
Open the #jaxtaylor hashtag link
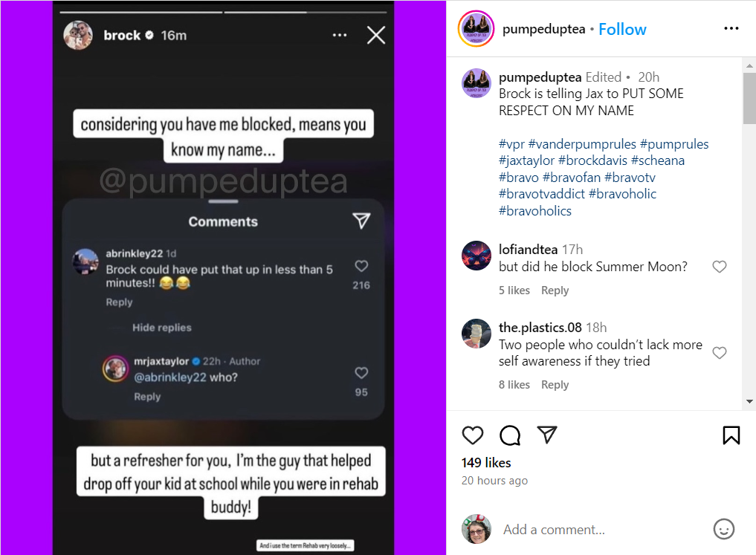(x=526, y=160)
